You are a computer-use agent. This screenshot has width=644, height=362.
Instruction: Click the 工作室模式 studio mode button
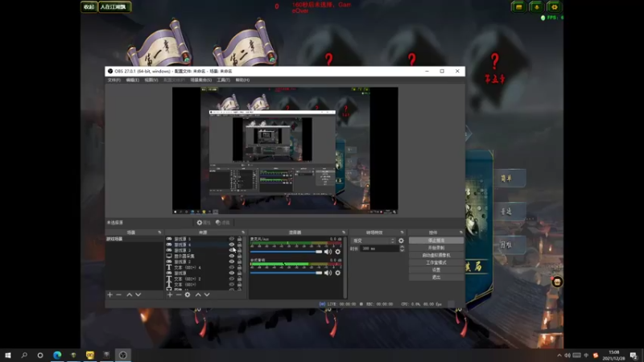coord(436,263)
